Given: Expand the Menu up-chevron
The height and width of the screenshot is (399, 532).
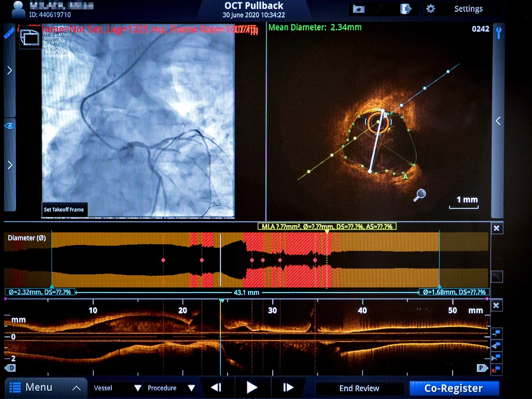Looking at the screenshot, I should click(x=76, y=388).
